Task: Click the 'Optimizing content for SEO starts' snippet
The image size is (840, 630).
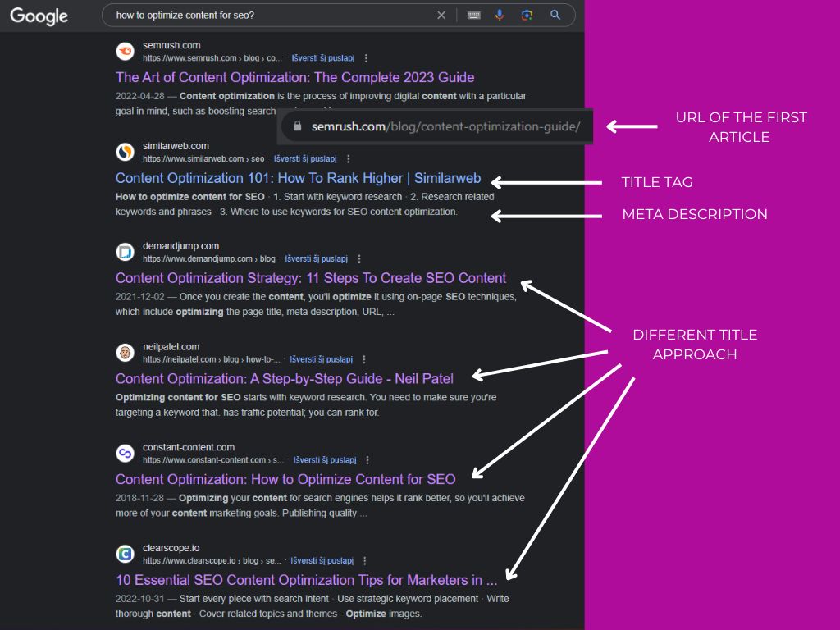Action: pyautogui.click(x=306, y=405)
